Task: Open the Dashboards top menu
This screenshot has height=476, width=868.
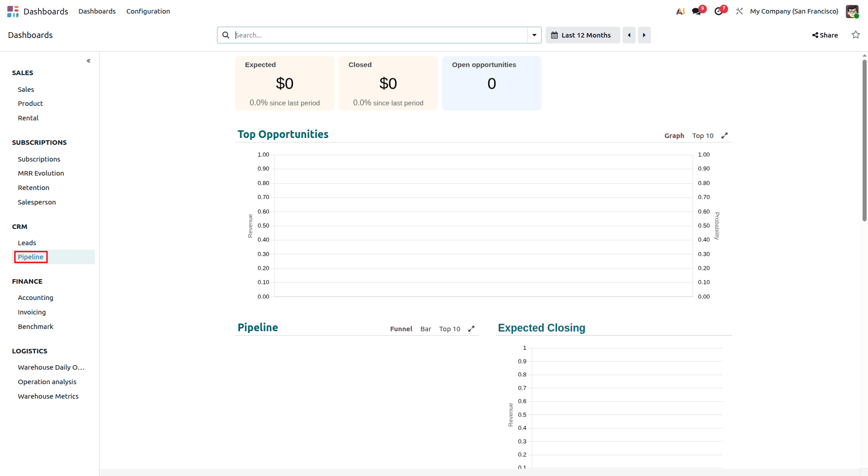Action: 97,11
